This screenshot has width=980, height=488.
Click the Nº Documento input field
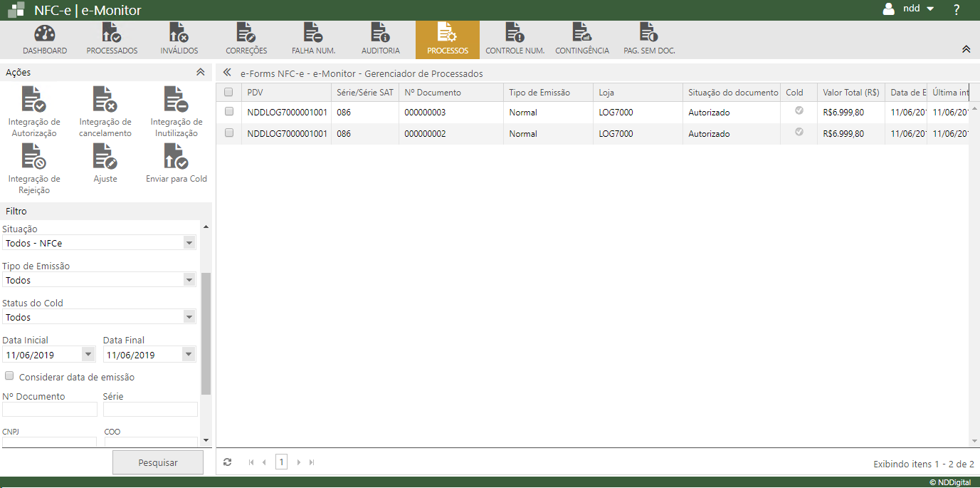[x=50, y=409]
